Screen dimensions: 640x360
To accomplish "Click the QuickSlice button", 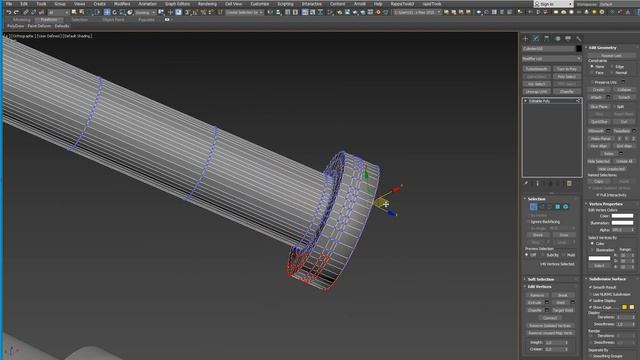I will 599,122.
